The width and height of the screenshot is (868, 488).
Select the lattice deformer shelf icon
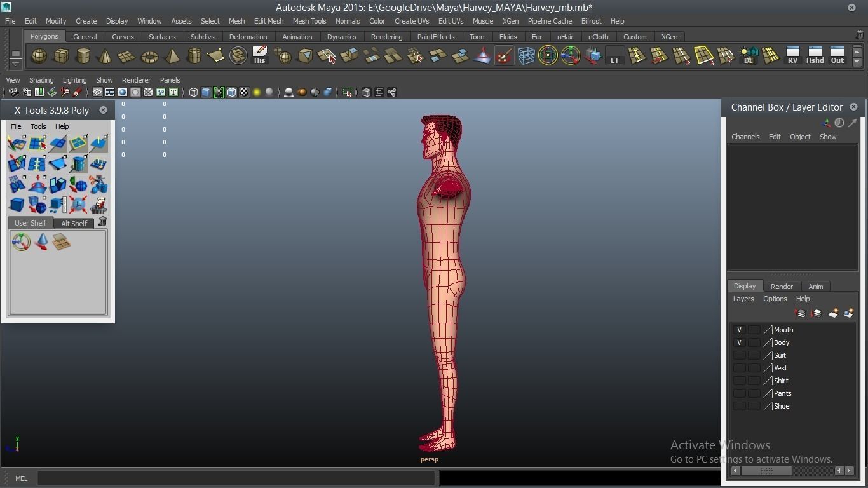[x=526, y=56]
